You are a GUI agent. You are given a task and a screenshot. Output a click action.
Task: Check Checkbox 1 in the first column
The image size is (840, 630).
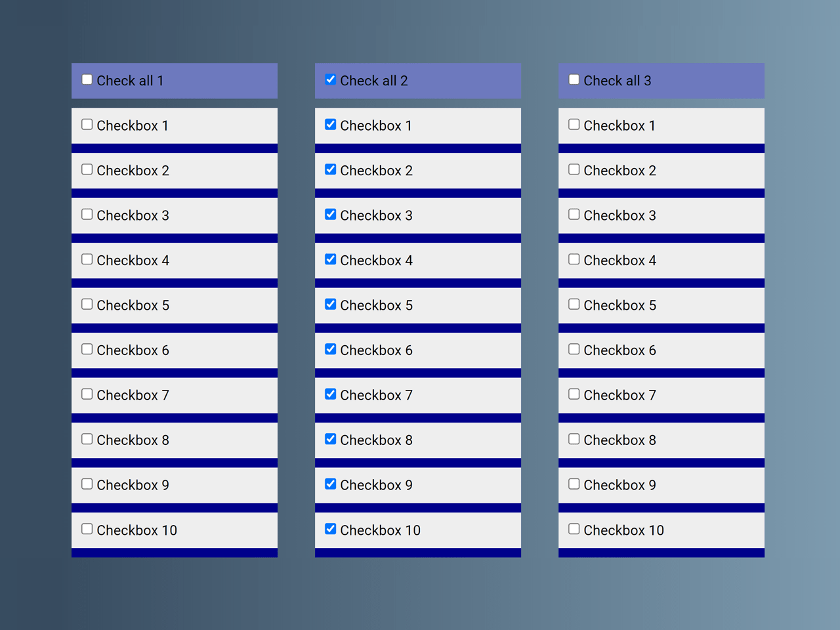pyautogui.click(x=87, y=123)
